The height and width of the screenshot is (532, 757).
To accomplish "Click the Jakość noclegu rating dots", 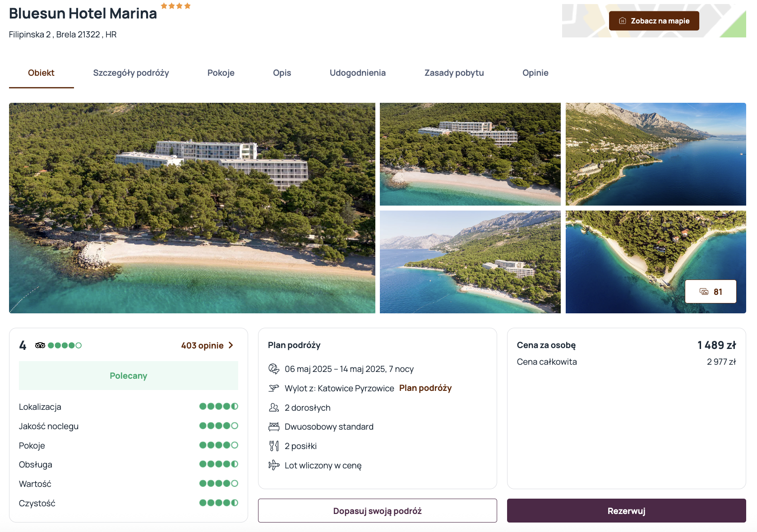I will coord(219,426).
